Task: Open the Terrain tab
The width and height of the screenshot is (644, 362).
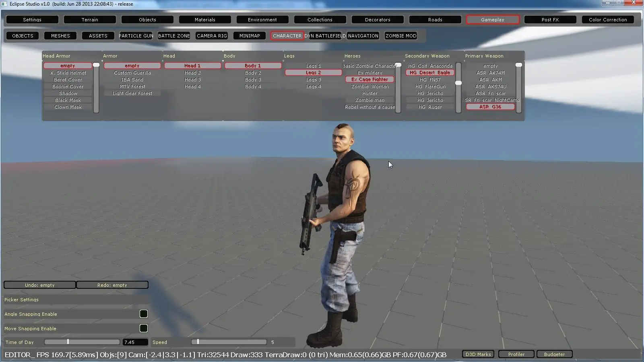Action: pyautogui.click(x=90, y=19)
